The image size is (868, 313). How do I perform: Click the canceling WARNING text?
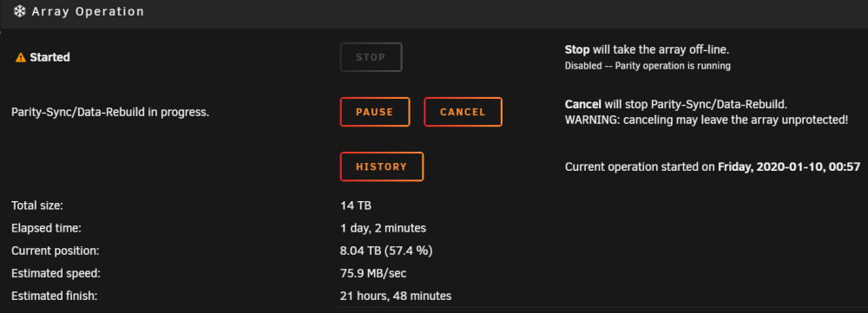click(x=707, y=120)
